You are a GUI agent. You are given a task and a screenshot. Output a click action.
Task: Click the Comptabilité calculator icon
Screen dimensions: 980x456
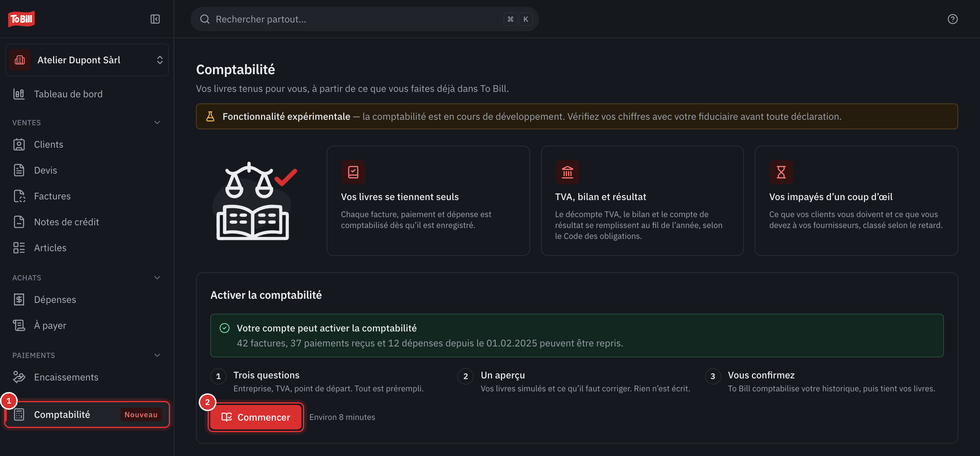(19, 414)
